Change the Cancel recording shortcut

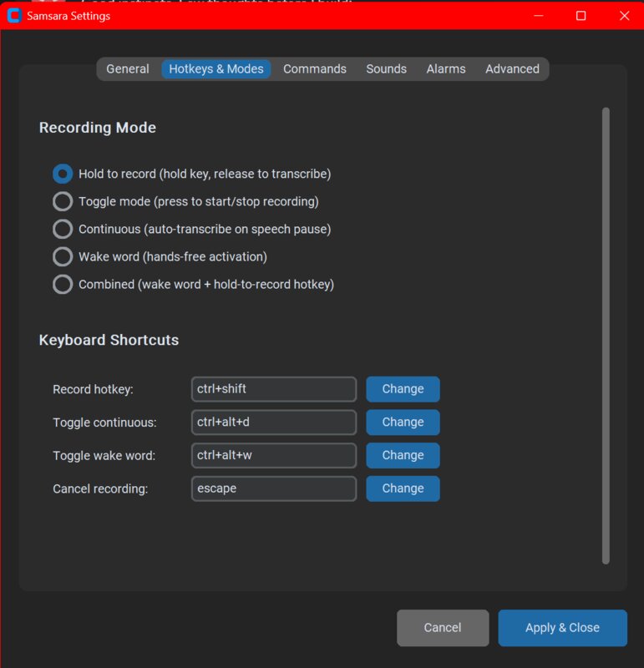[403, 488]
